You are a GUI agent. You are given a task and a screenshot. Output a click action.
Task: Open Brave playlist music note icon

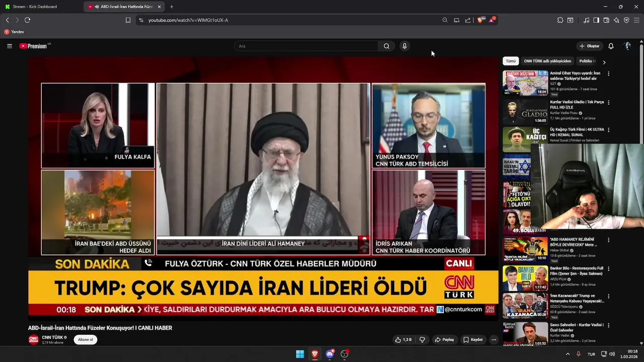(x=586, y=20)
